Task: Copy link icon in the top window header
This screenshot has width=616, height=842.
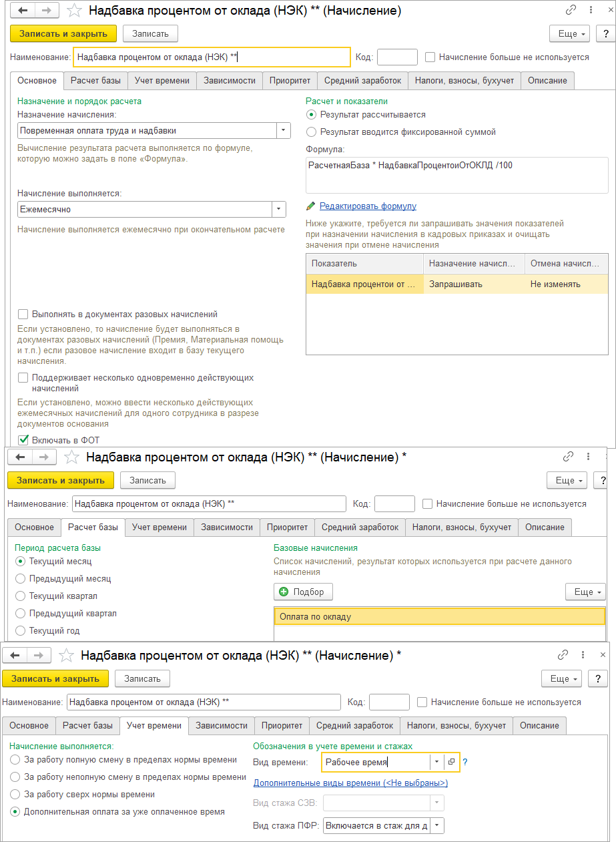Action: (571, 11)
